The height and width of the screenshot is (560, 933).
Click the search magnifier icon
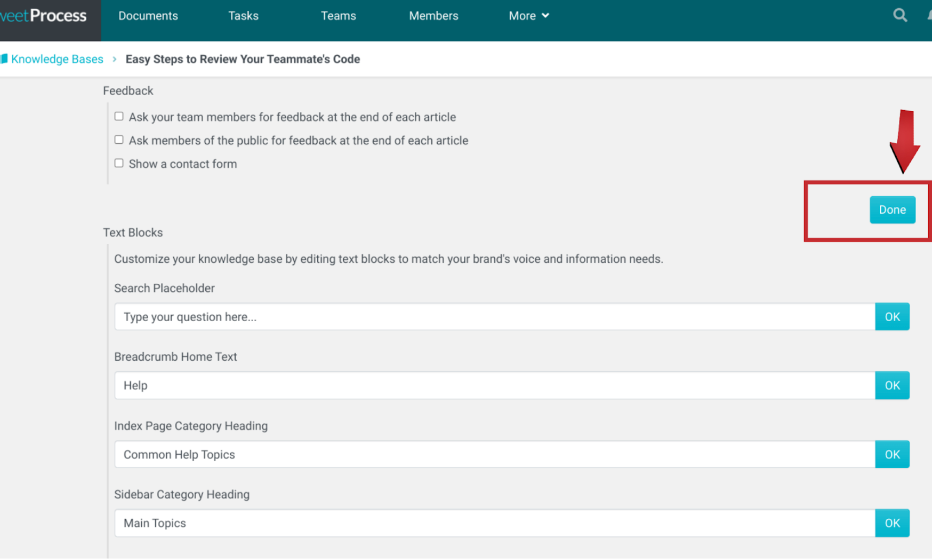(900, 15)
